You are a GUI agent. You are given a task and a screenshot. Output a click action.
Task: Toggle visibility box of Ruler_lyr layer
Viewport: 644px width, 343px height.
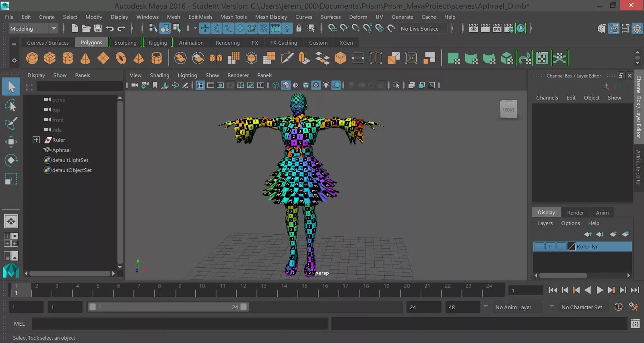click(539, 246)
